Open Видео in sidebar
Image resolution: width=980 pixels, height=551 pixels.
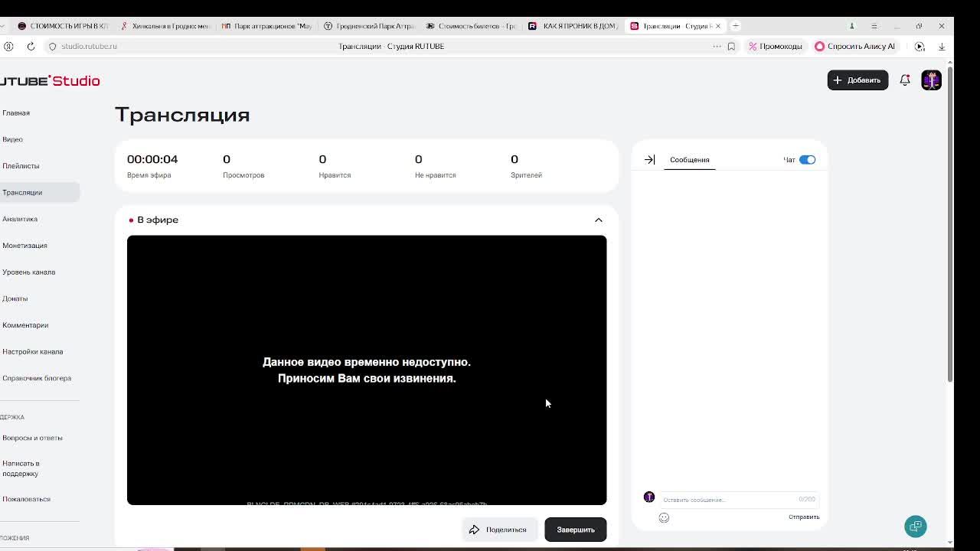(12, 139)
